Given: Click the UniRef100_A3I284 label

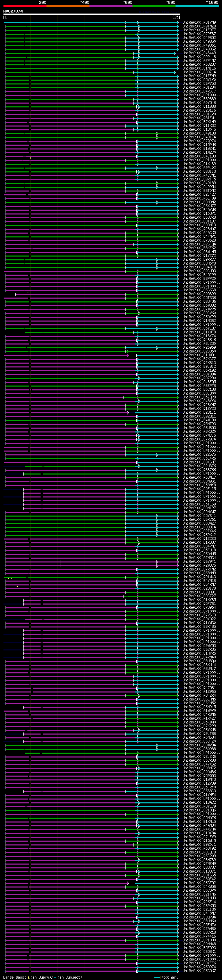Looking at the screenshot, I should tap(199, 88).
